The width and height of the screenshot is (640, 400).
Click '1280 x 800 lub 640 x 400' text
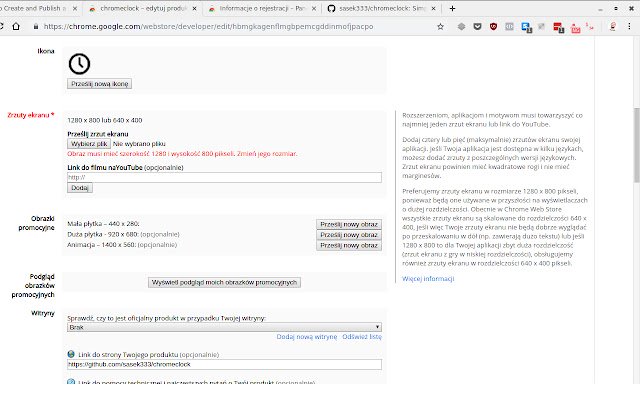[x=105, y=120]
